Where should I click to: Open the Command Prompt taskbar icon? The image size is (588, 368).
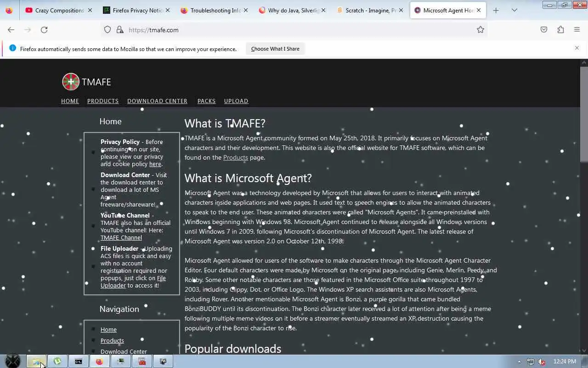(x=79, y=362)
